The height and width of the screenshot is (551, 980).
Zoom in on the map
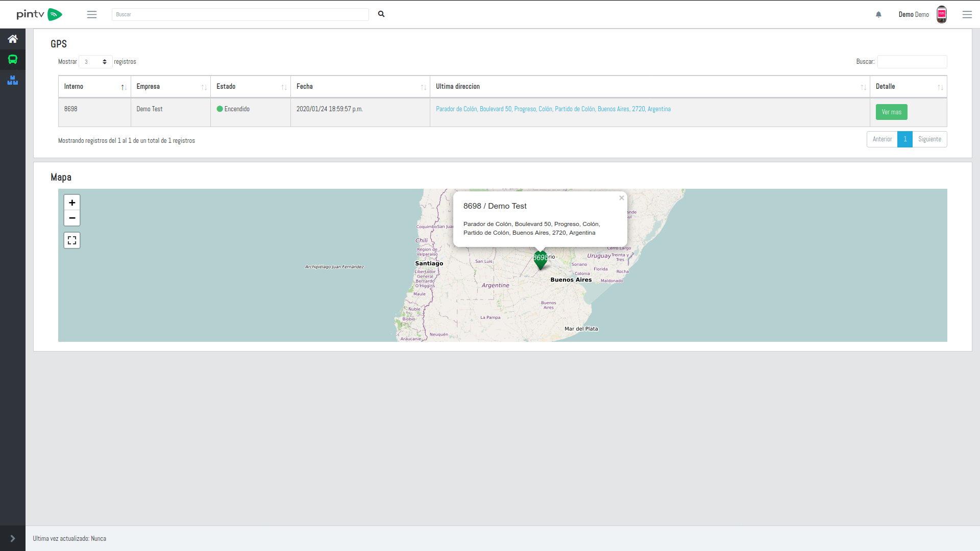point(72,203)
